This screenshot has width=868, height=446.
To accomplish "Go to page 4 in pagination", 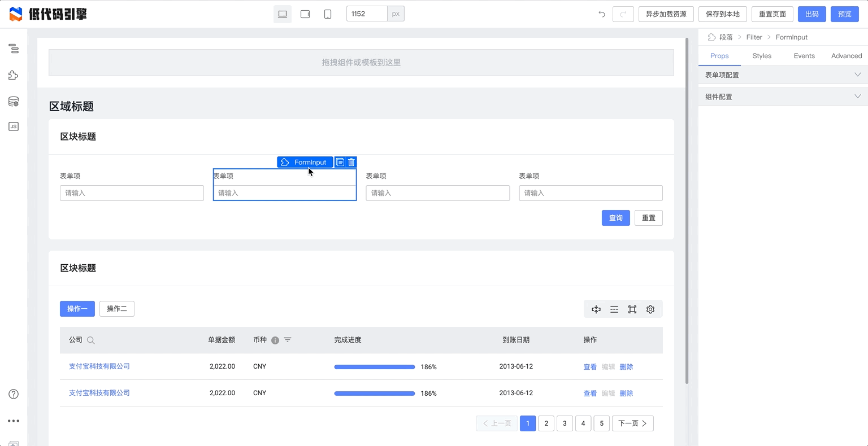I will click(583, 423).
